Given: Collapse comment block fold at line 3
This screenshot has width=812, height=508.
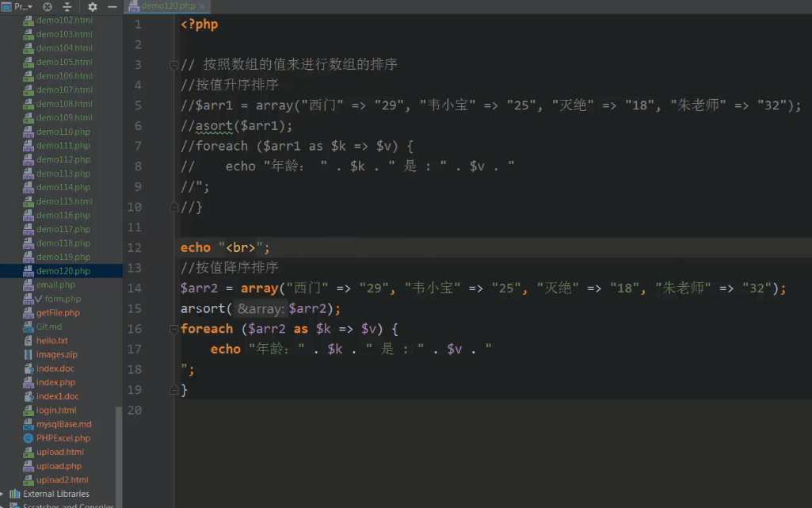Looking at the screenshot, I should pos(174,65).
